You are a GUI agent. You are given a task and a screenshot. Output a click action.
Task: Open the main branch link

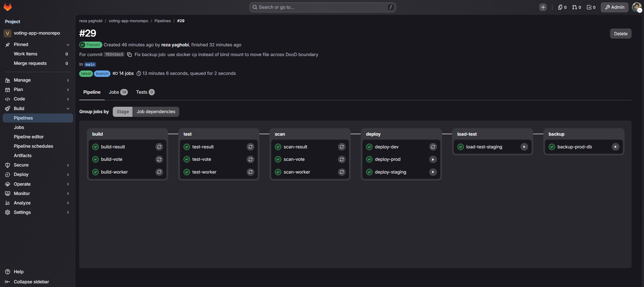click(90, 64)
